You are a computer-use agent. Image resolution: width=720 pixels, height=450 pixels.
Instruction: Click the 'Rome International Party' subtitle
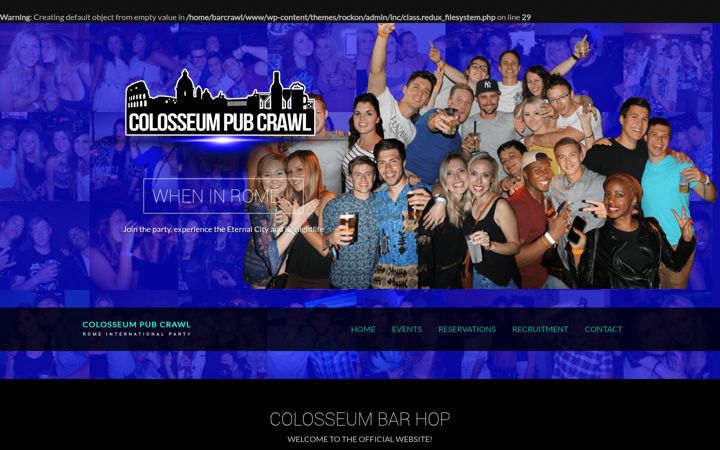[x=136, y=334]
